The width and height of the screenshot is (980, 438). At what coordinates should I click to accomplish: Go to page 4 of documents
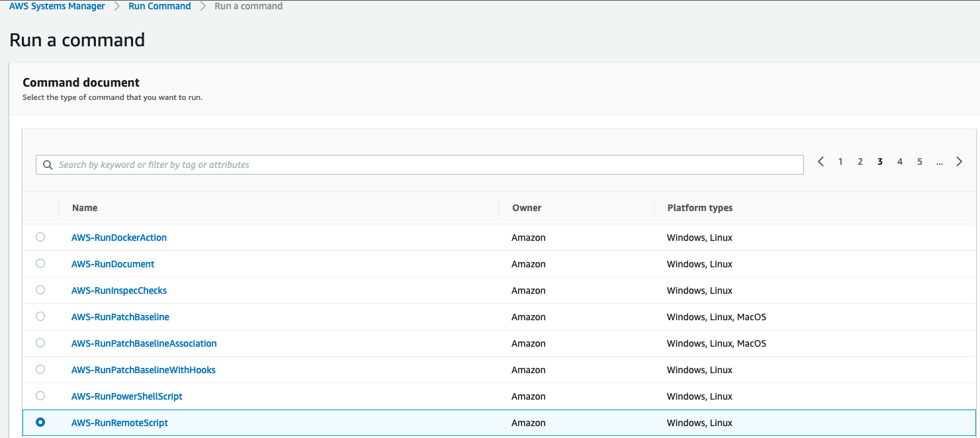click(x=900, y=161)
